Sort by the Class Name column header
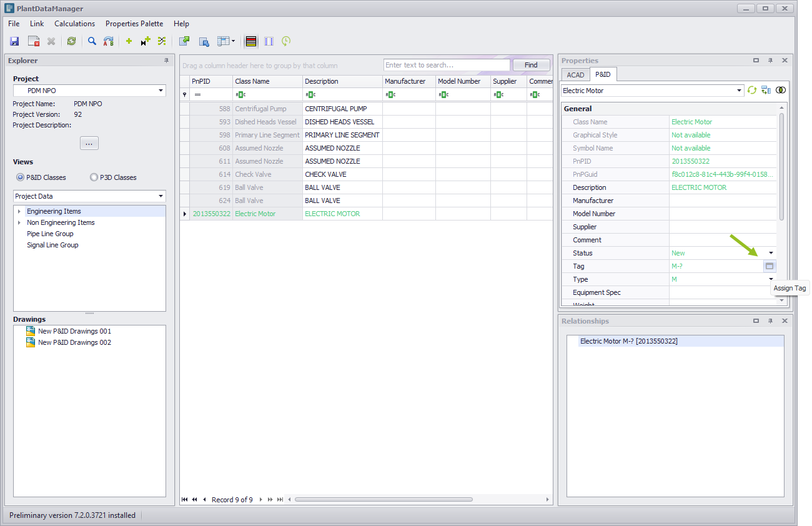Image resolution: width=812 pixels, height=526 pixels. (267, 81)
